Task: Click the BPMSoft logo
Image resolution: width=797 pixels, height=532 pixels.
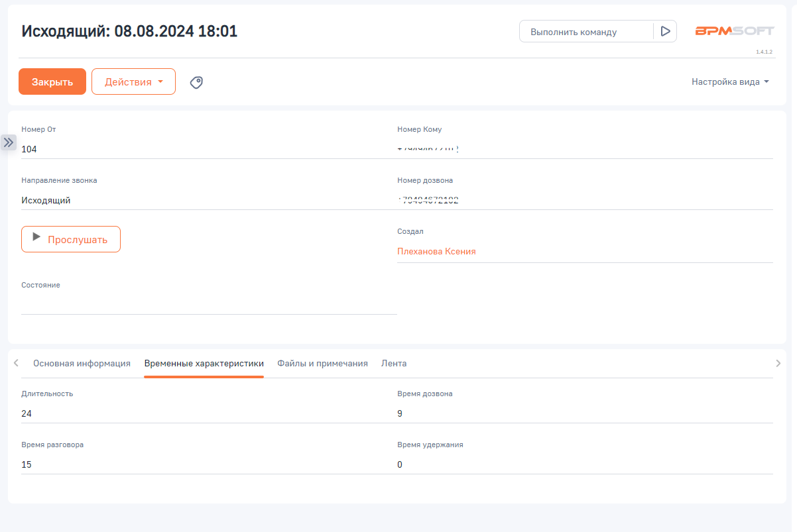Action: coord(735,30)
